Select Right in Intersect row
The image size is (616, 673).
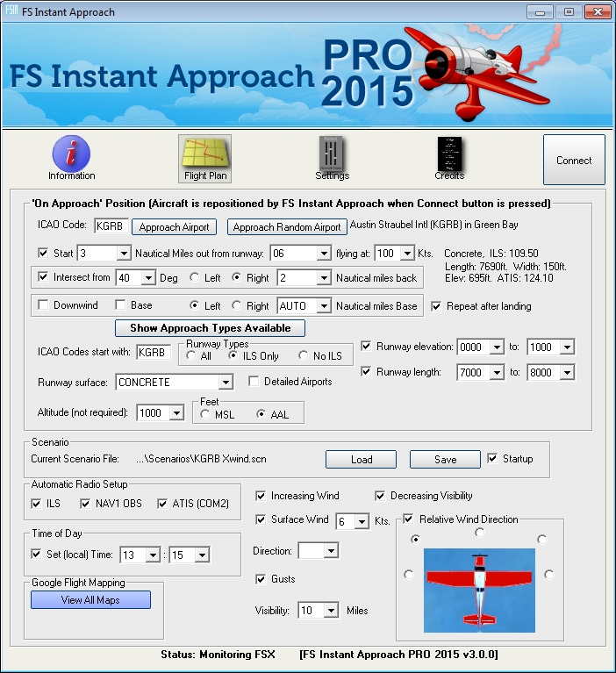pos(237,277)
